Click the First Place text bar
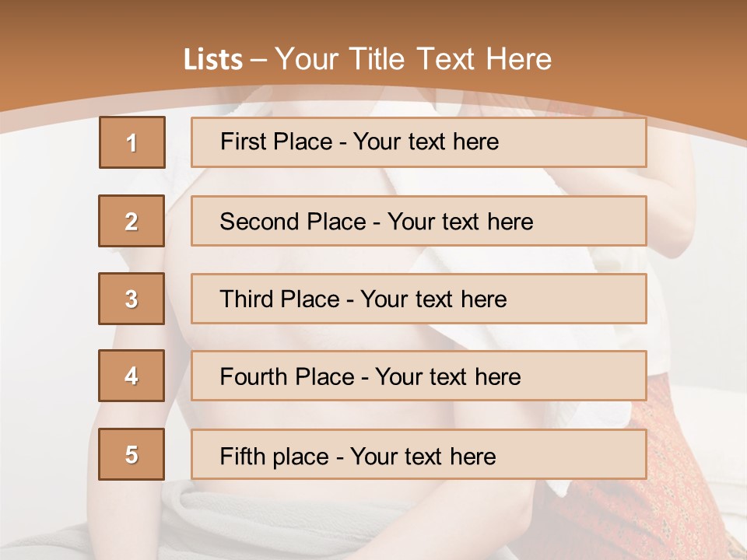The height and width of the screenshot is (560, 747). 419,142
